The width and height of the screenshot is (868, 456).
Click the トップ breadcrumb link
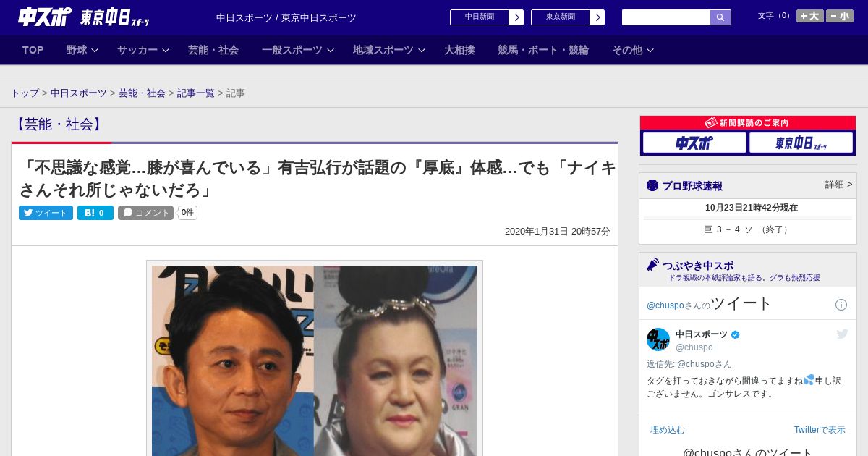coord(25,93)
